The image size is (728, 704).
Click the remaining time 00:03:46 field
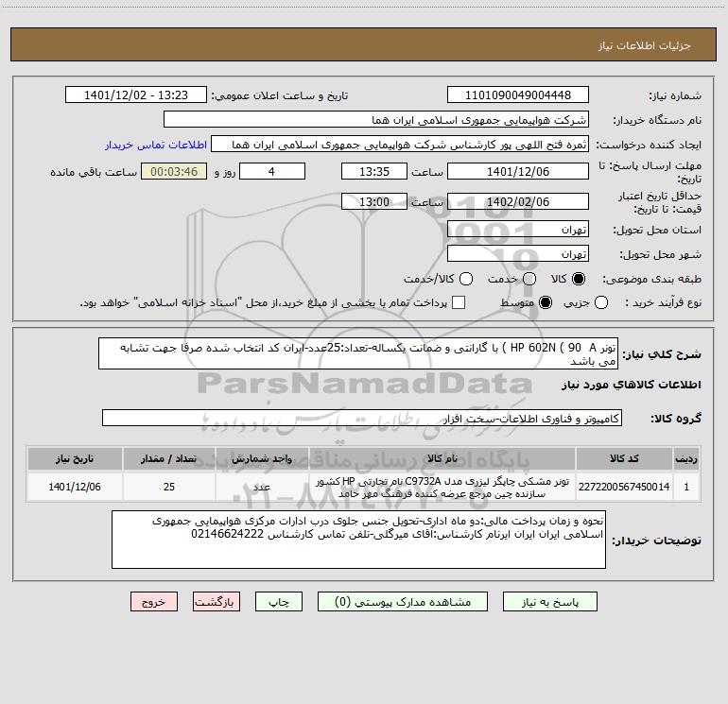(x=174, y=171)
